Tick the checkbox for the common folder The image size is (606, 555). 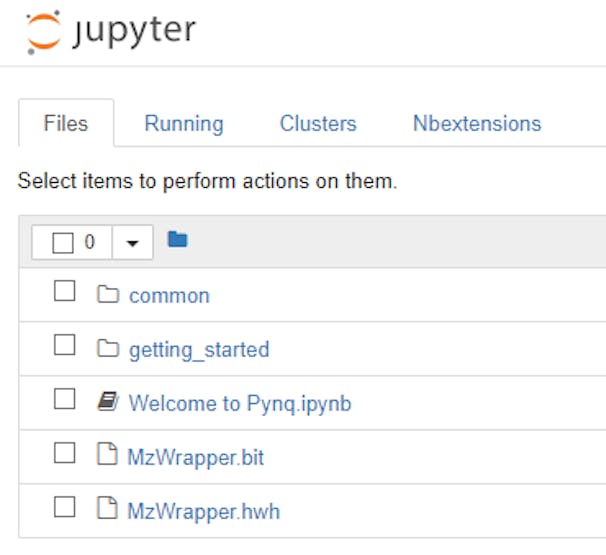65,292
